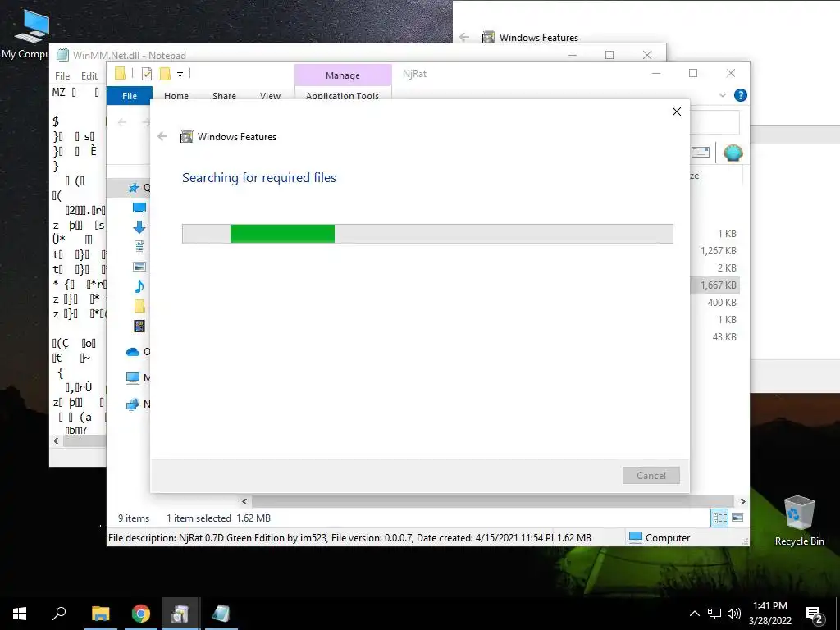Click the Explorer horizontal scrollbar
The image size is (840, 630).
[x=493, y=501]
